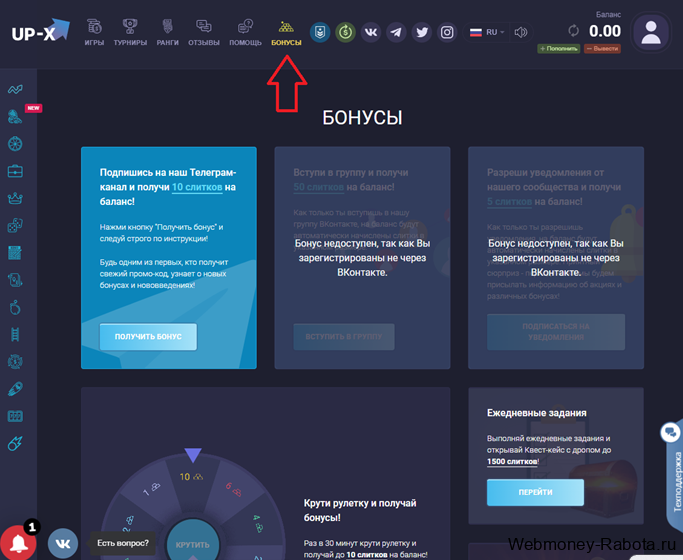Open the briefcase cases sidebar icon
683x560 pixels.
click(x=15, y=171)
